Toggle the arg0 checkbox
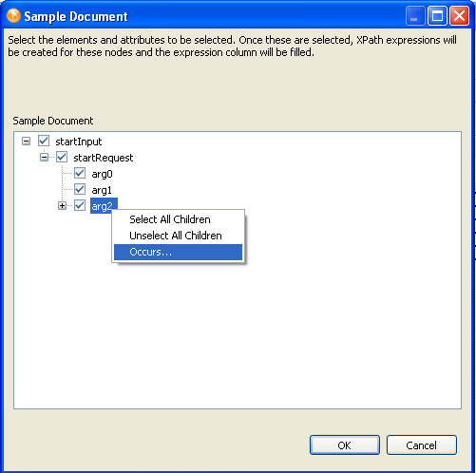Viewport: 476px width, 473px height. pos(80,173)
